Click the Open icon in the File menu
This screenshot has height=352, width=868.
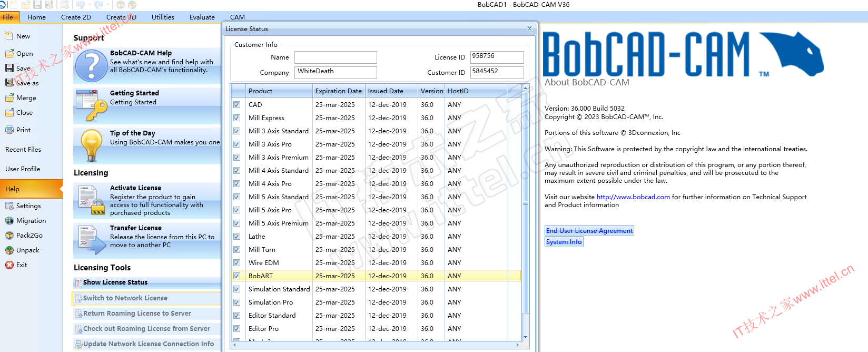coord(9,53)
